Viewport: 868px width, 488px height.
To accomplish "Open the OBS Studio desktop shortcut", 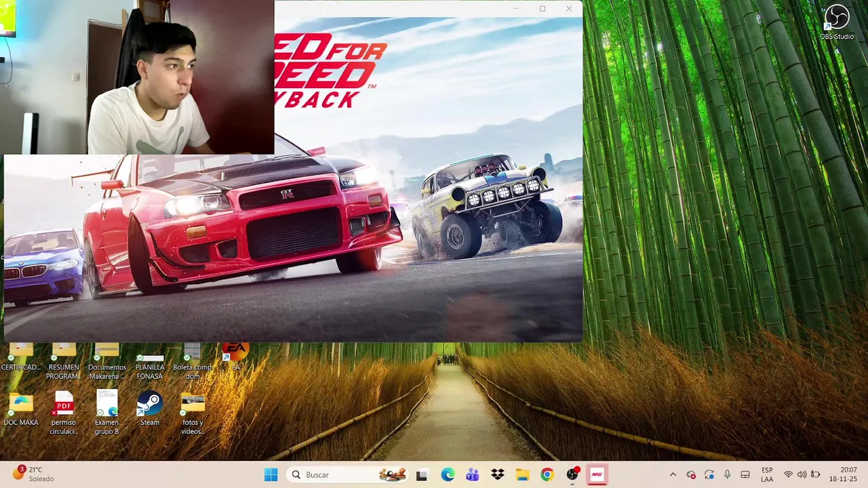I will (x=837, y=22).
